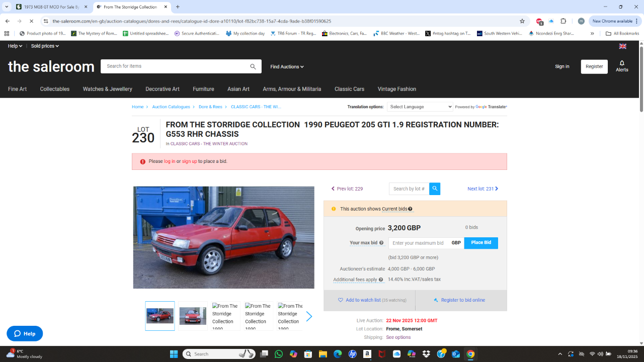This screenshot has width=644, height=362.
Task: Open the Classic Cars category
Action: point(349,89)
